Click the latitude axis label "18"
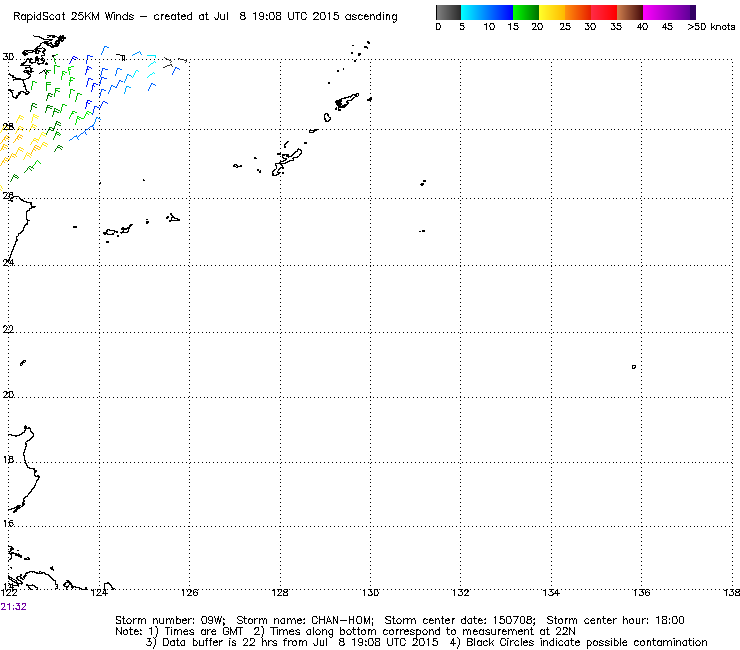 click(x=8, y=459)
